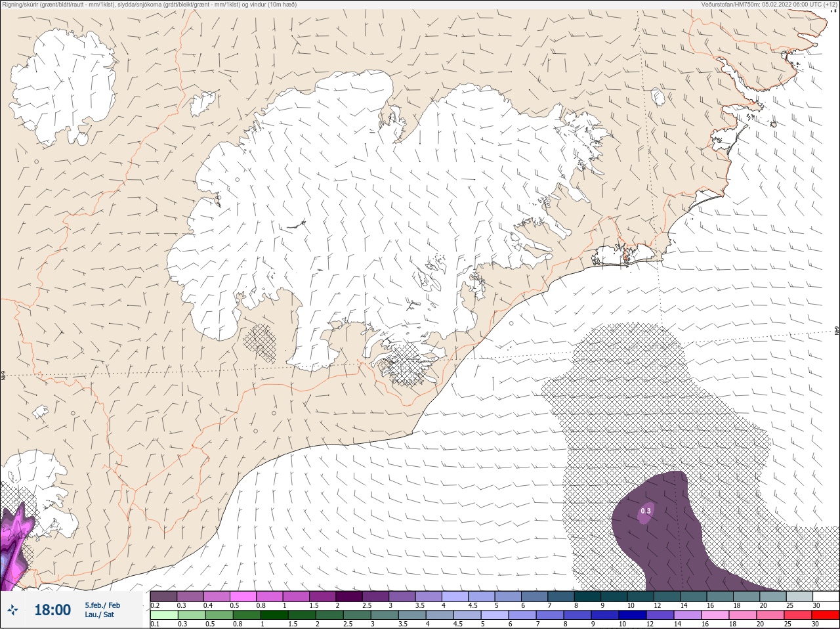Pick the lower-row dark blue swatch labelled 10

pyautogui.click(x=633, y=615)
